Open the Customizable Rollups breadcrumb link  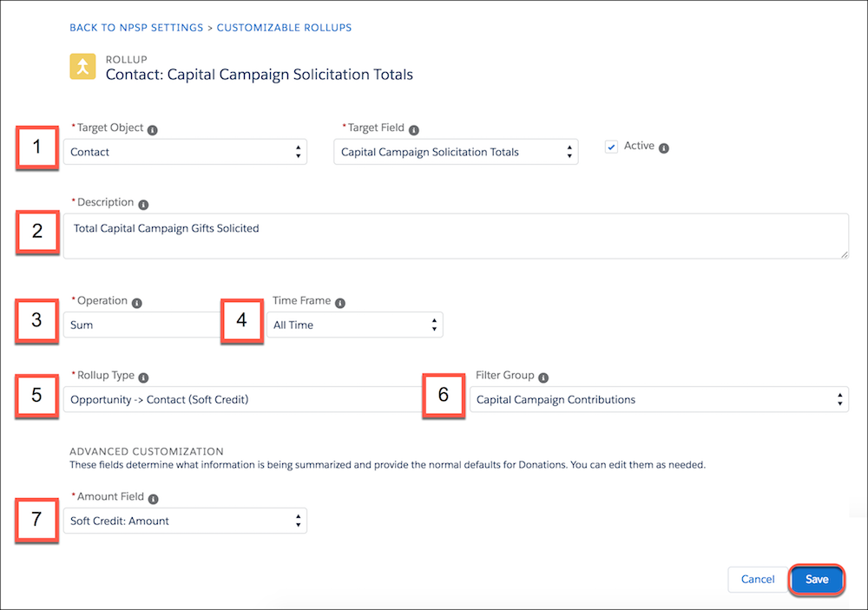[x=284, y=28]
